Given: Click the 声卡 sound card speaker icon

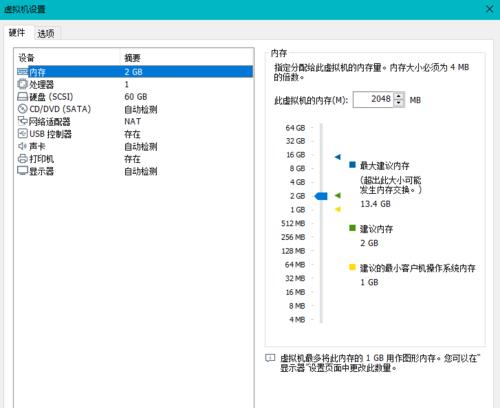Looking at the screenshot, I should coord(22,146).
